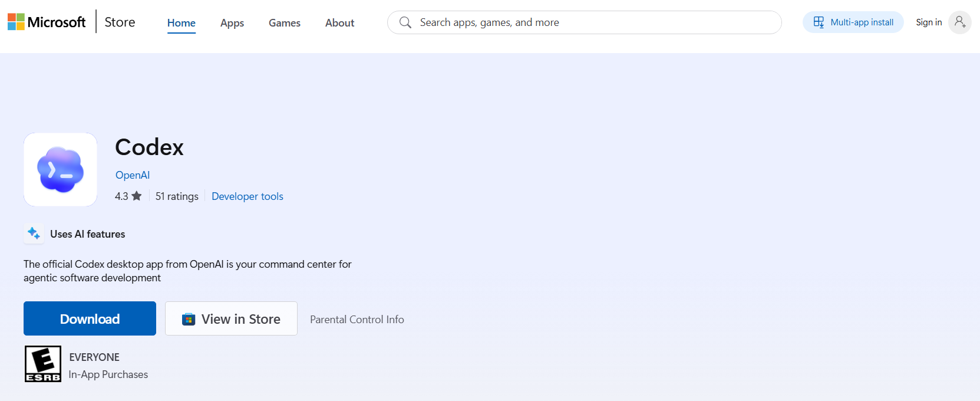Click the In-App Purchases text

point(108,374)
